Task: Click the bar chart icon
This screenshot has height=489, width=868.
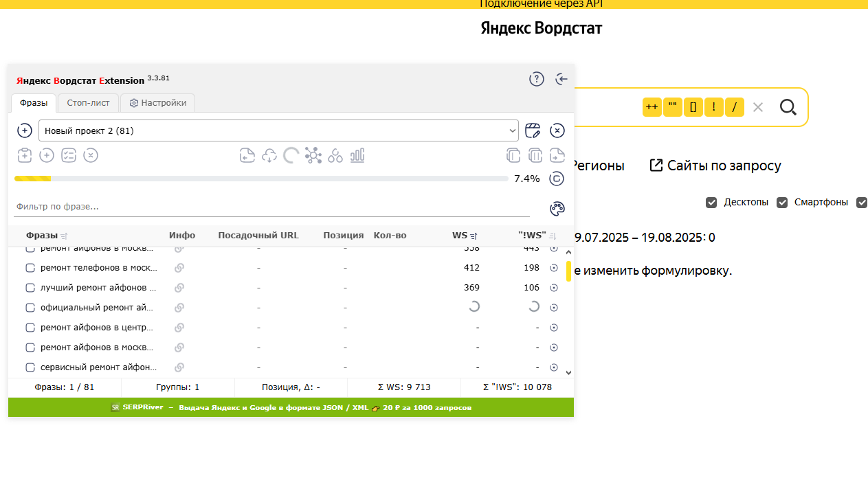Action: pos(357,155)
